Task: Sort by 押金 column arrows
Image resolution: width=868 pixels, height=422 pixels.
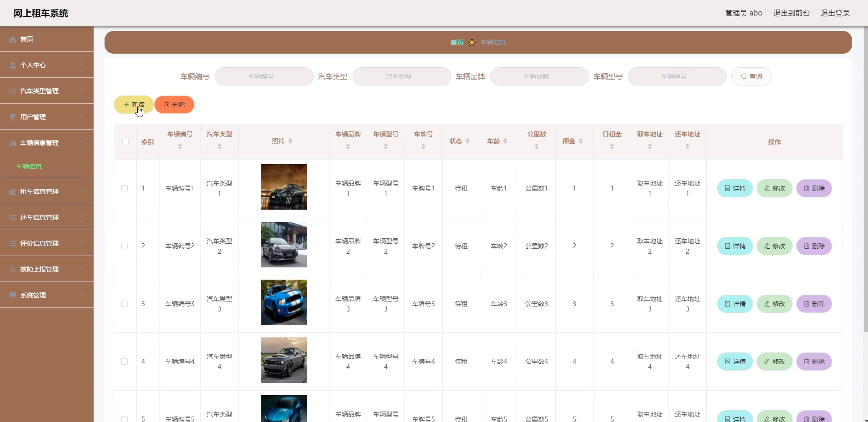Action: 581,141
